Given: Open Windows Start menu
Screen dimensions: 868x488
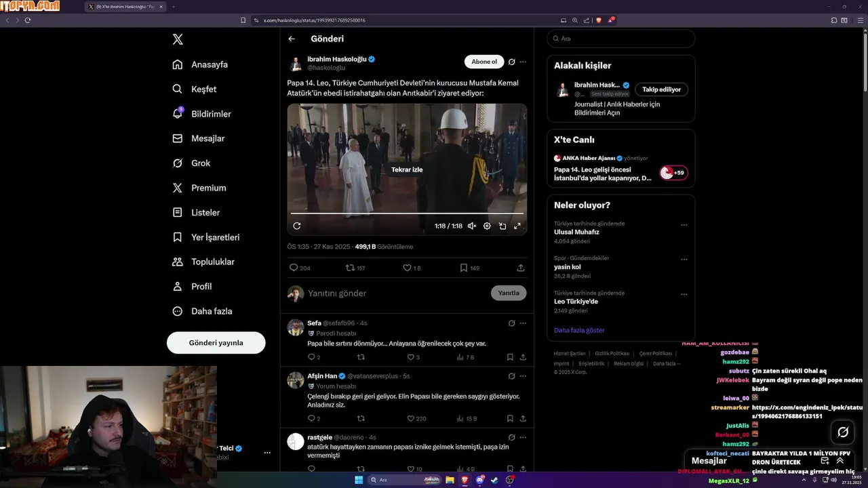Looking at the screenshot, I should point(359,480).
